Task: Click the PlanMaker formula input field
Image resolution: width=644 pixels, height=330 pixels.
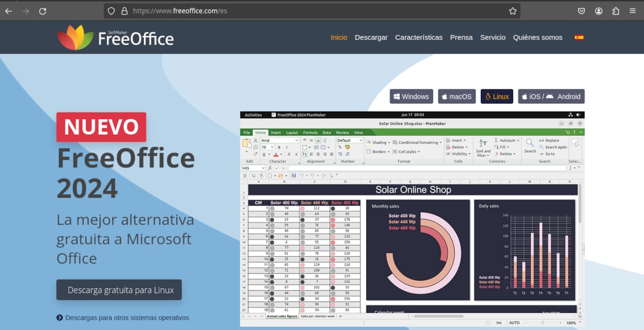Action: pyautogui.click(x=427, y=168)
